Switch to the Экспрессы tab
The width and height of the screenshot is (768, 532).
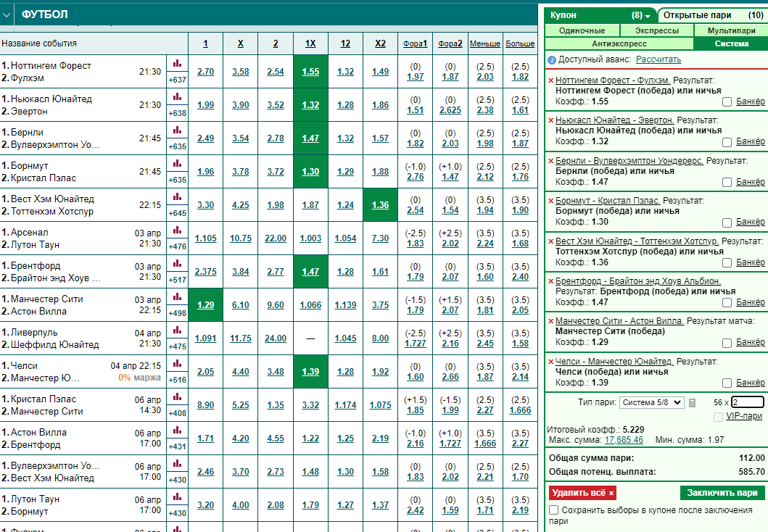657,30
